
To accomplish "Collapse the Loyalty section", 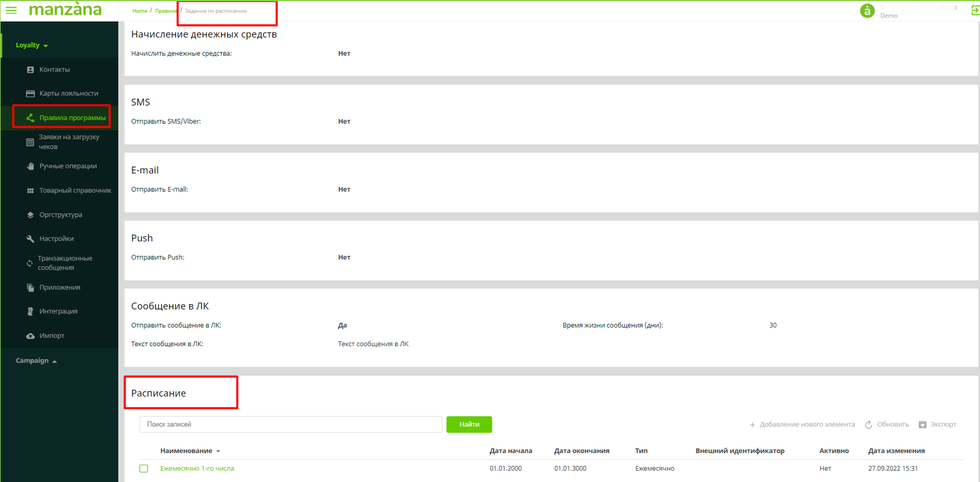I will point(32,45).
